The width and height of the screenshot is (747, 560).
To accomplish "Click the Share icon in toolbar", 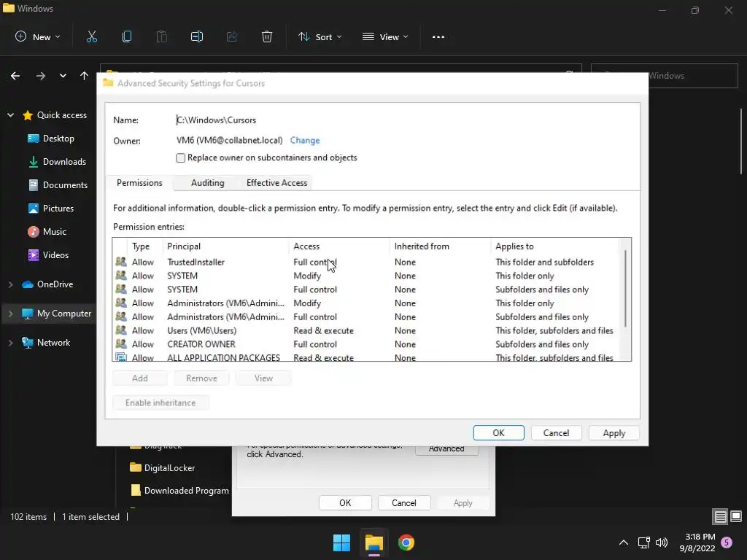I will pyautogui.click(x=232, y=36).
